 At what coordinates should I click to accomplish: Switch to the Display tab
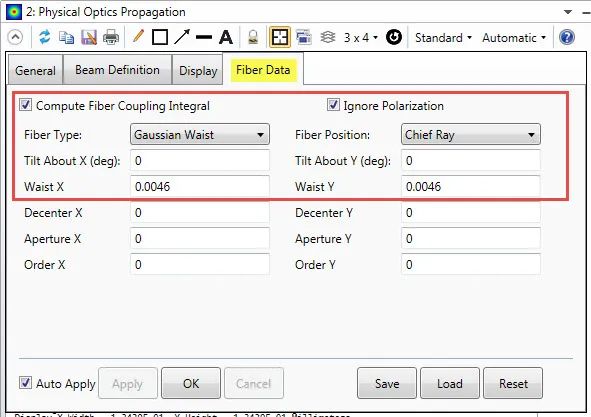click(x=198, y=71)
